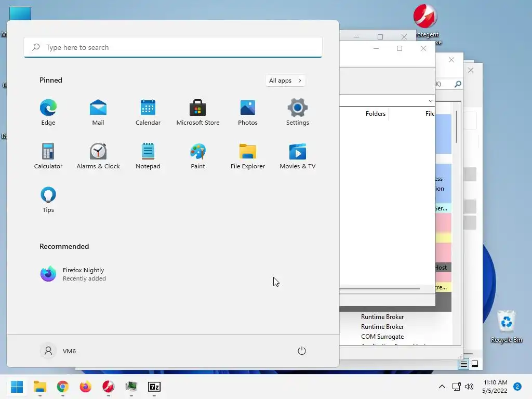The height and width of the screenshot is (399, 532).
Task: Open Google Chrome from the taskbar
Action: click(x=63, y=387)
